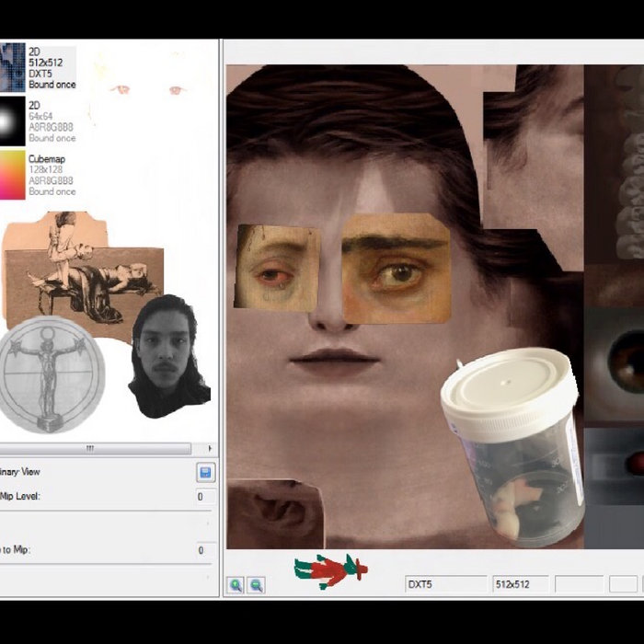Select the 512x512 DXT5 texture entry
644x644 pixels.
click(13, 66)
